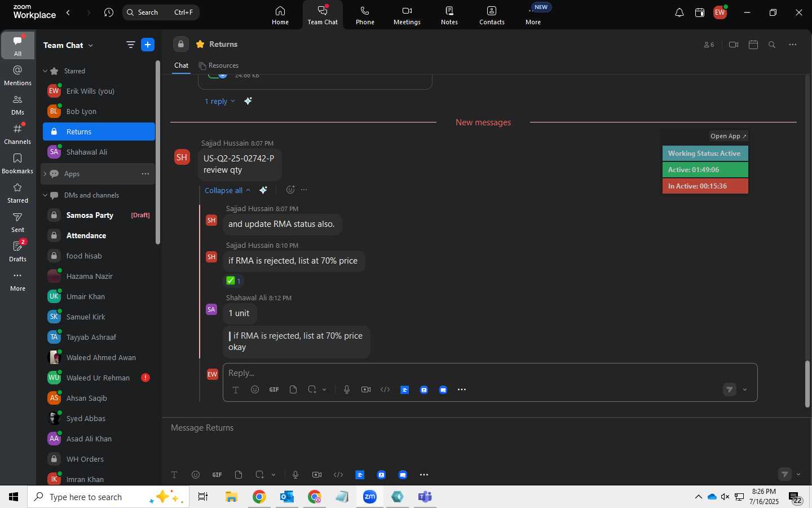The height and width of the screenshot is (508, 812).
Task: Open send options dropdown in Message Returns box
Action: coord(798,474)
